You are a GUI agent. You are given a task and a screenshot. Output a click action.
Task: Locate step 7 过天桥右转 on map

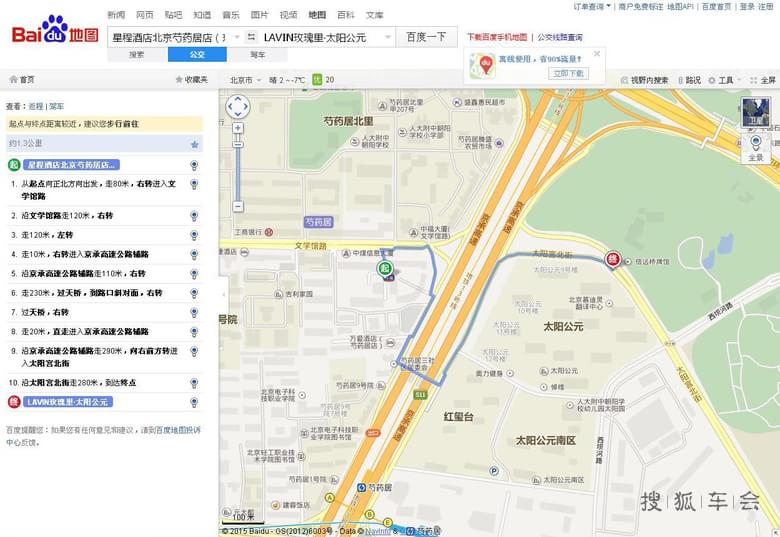coord(194,313)
